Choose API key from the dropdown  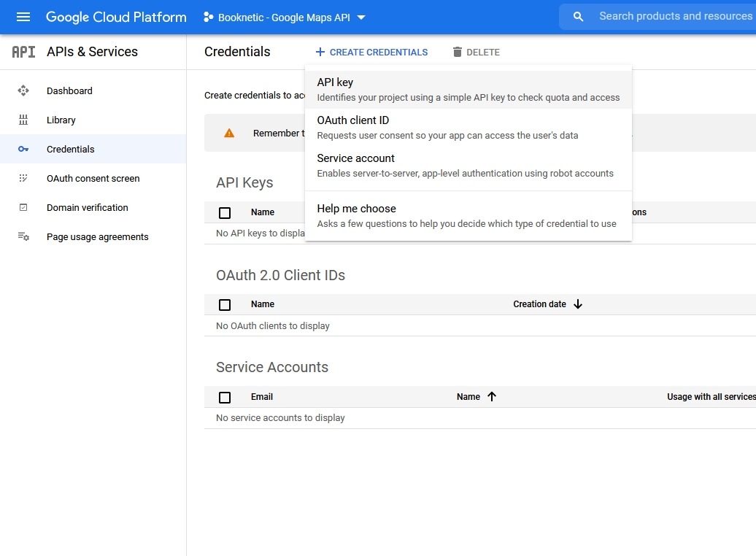point(468,90)
